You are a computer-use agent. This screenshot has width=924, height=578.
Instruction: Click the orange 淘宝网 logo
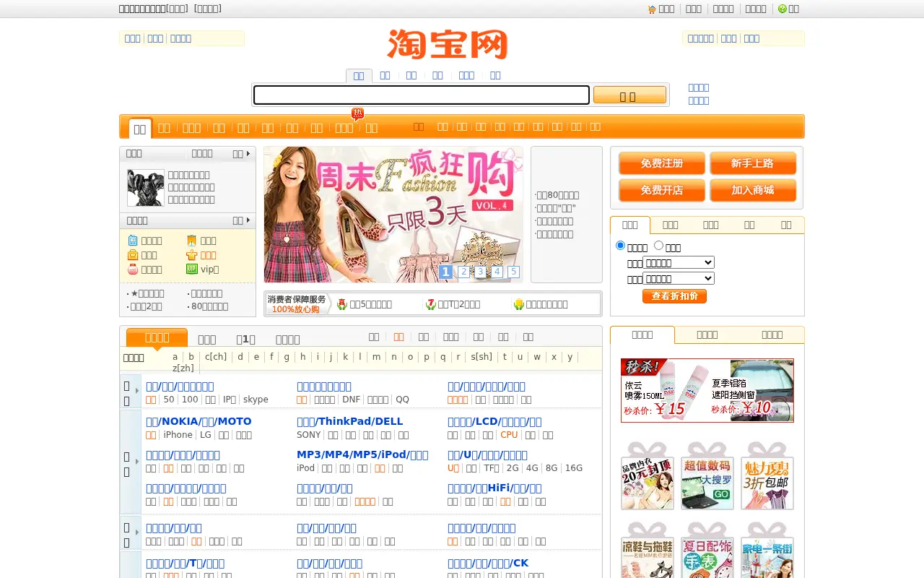click(x=448, y=45)
